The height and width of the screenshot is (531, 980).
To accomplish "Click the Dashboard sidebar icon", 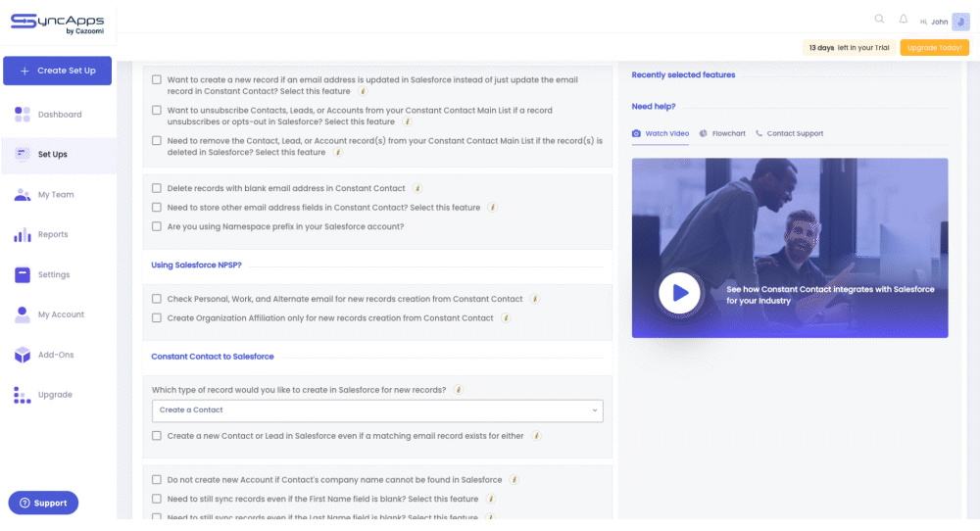I will click(23, 115).
